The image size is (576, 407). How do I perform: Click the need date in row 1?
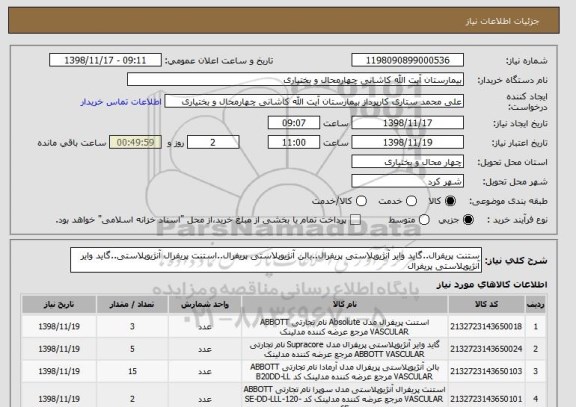click(59, 327)
